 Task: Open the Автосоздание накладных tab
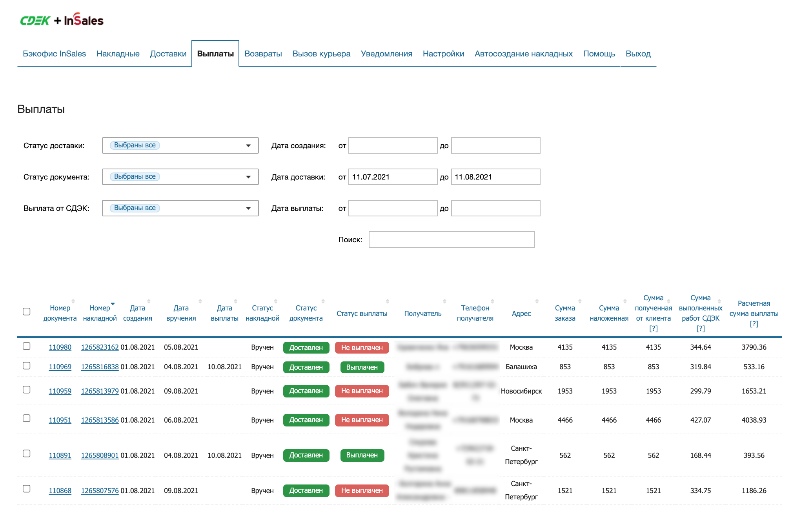[523, 54]
